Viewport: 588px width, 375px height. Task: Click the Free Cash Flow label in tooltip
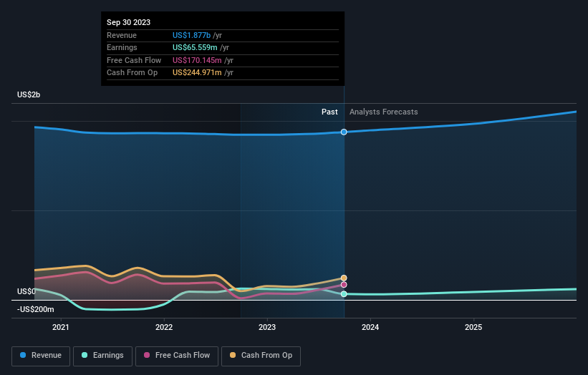(x=134, y=60)
